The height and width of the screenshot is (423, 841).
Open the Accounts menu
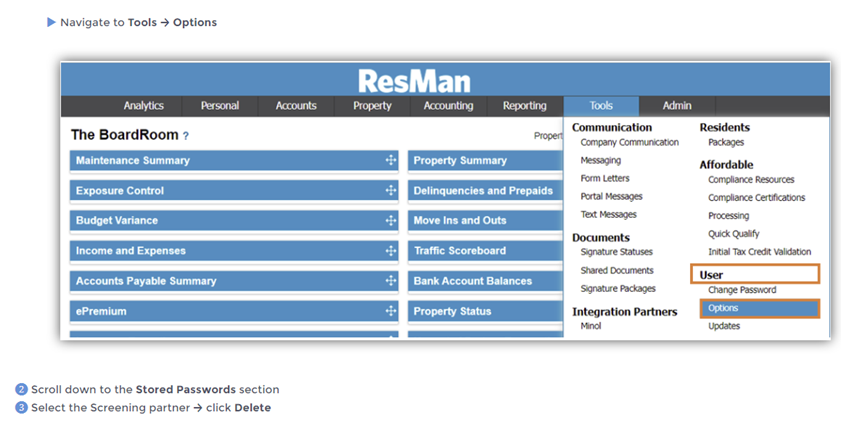[296, 106]
